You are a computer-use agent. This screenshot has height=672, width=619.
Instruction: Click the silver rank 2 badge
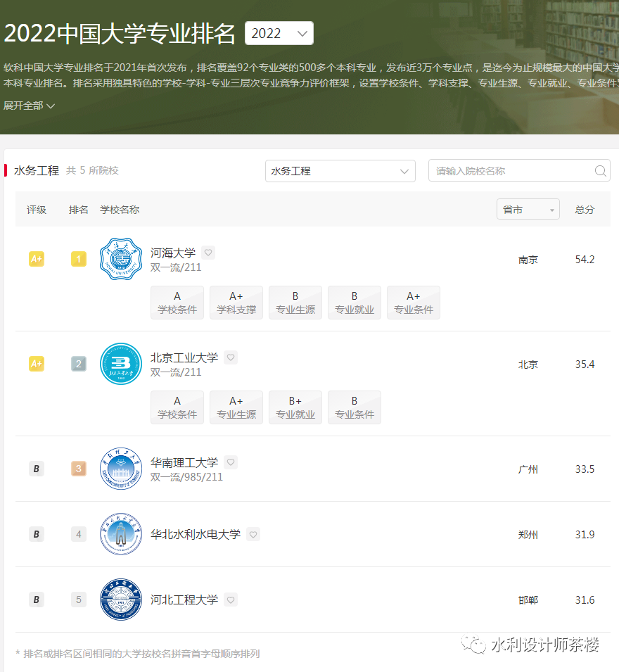click(79, 364)
